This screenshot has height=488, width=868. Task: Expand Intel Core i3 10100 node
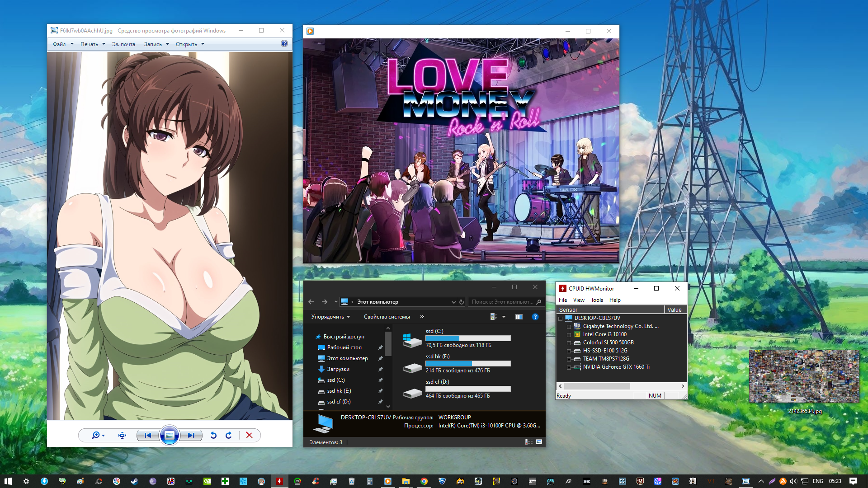569,335
